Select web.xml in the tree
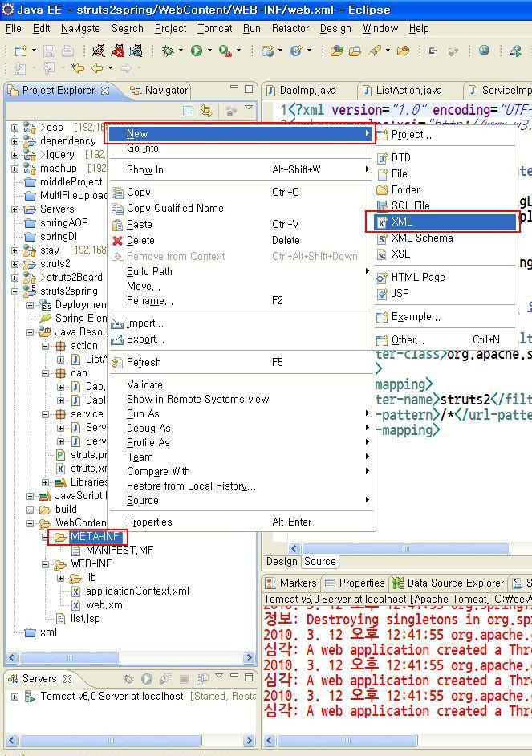 [105, 604]
